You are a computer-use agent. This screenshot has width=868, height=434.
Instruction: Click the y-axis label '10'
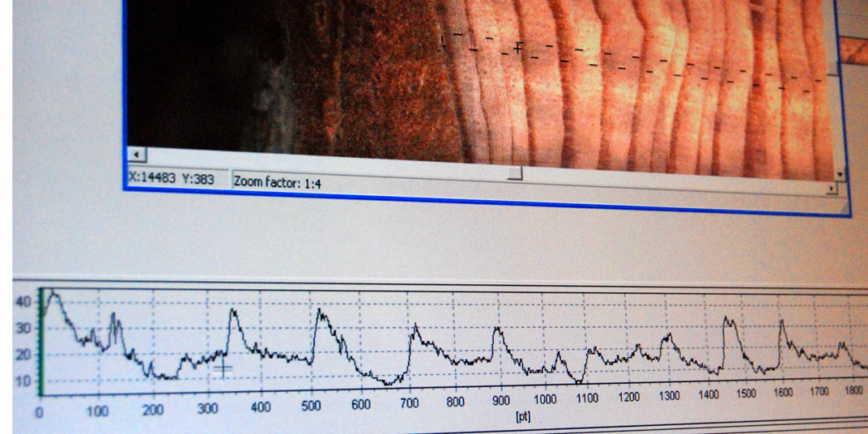25,381
